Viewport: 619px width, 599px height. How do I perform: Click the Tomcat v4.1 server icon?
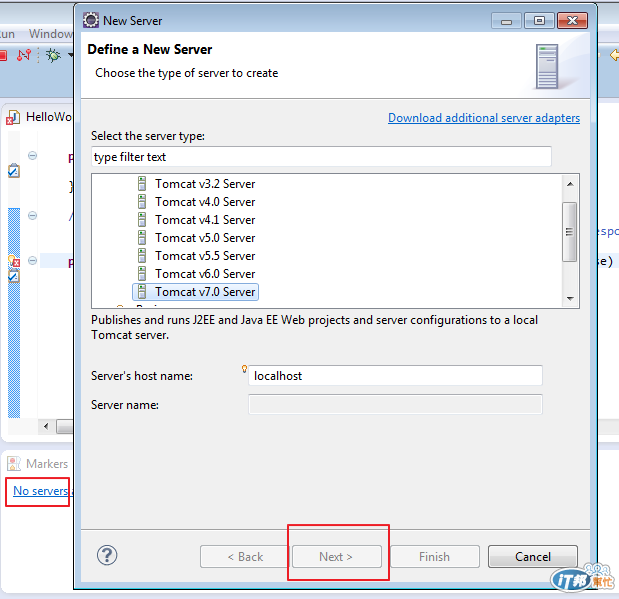142,220
